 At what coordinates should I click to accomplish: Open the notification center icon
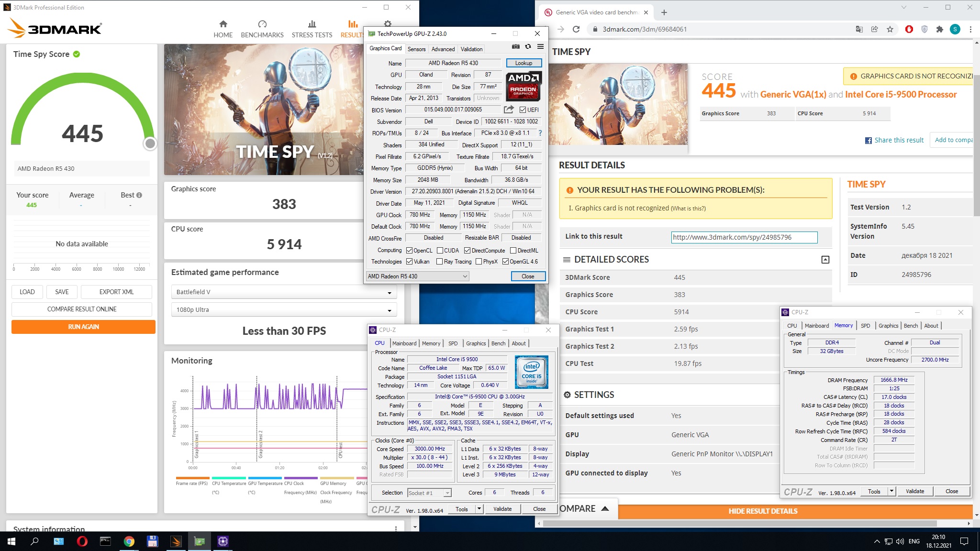pos(964,541)
